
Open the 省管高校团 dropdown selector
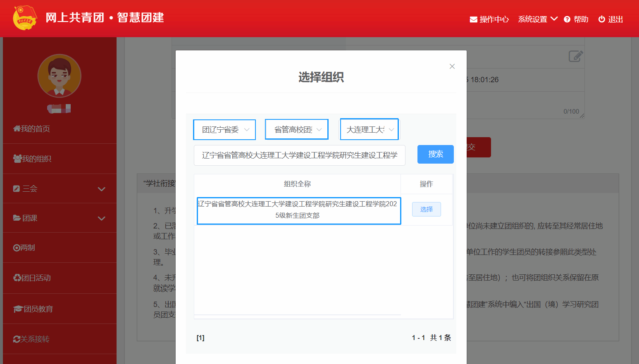[297, 130]
